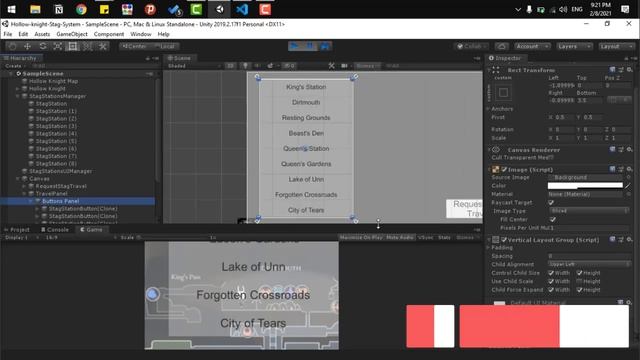Screen dimensions: 640x360
Task: Select the Hand tool in toolbar
Action: 12,47
